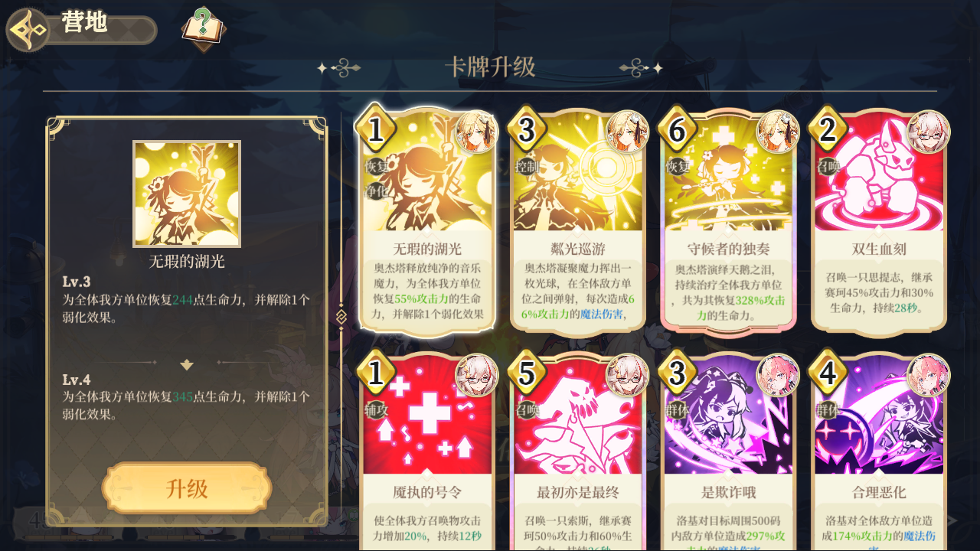Pick the 双生血刻 summon card
This screenshot has width=980, height=551.
pyautogui.click(x=879, y=220)
